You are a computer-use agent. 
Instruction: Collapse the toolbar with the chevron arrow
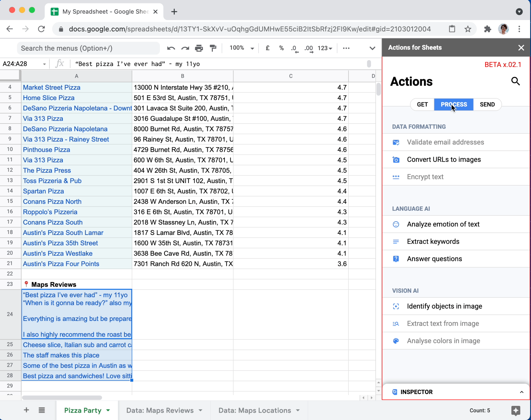(x=372, y=48)
